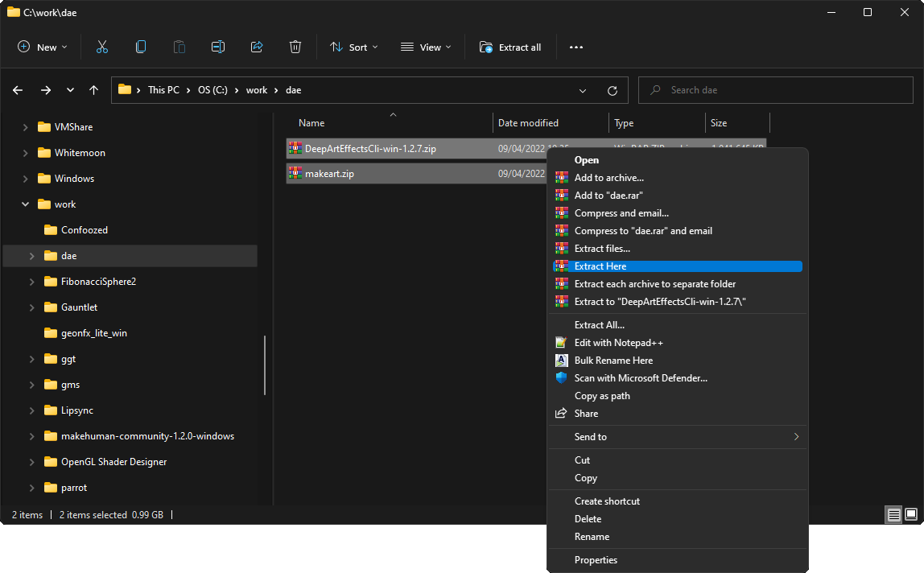Click the Extract all toolbar button
This screenshot has width=924, height=573.
[510, 47]
